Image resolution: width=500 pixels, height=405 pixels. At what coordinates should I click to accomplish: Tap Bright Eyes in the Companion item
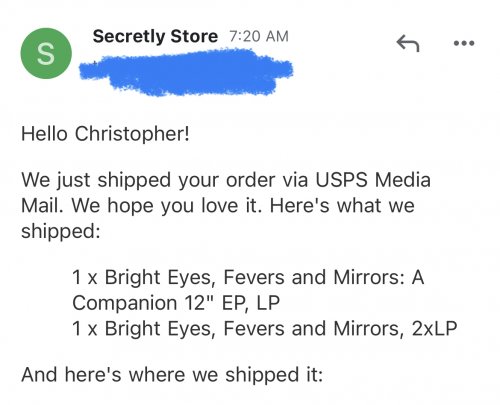159,278
